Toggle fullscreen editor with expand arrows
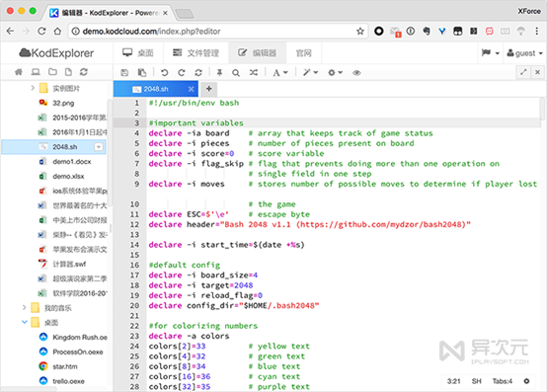This screenshot has height=392, width=547. point(523,72)
